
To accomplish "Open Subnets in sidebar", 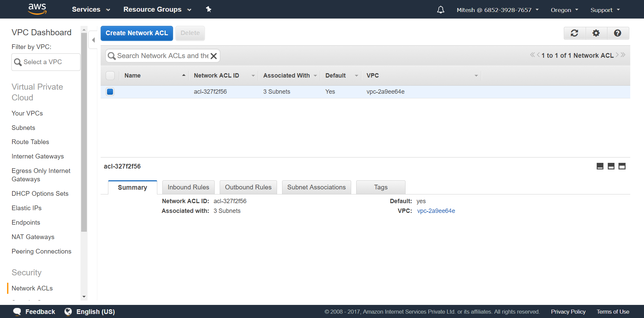I will (x=23, y=128).
